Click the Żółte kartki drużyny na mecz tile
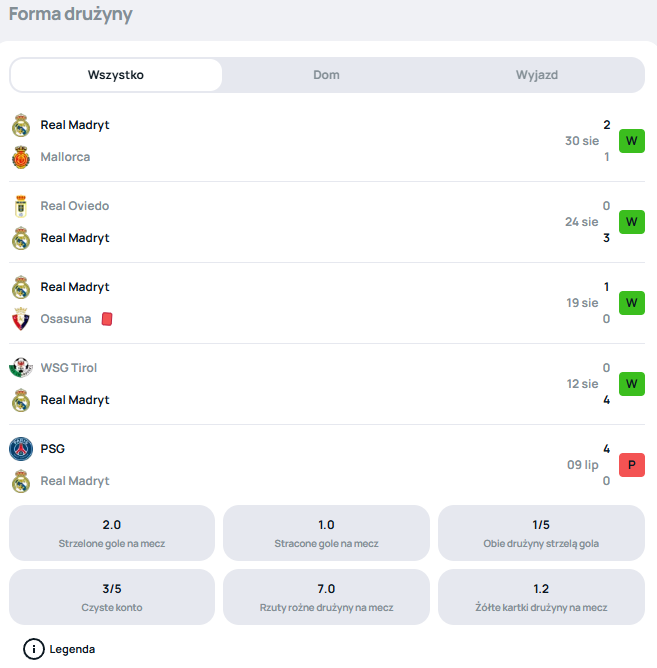 pyautogui.click(x=541, y=597)
